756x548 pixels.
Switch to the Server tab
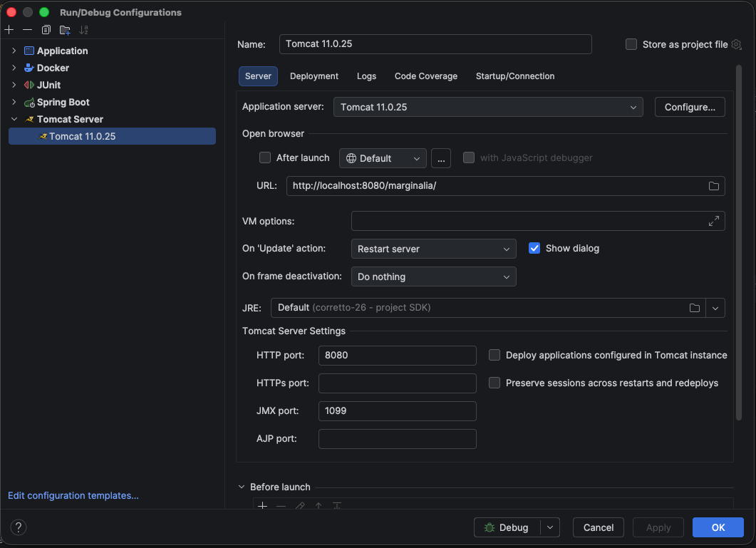click(x=258, y=76)
